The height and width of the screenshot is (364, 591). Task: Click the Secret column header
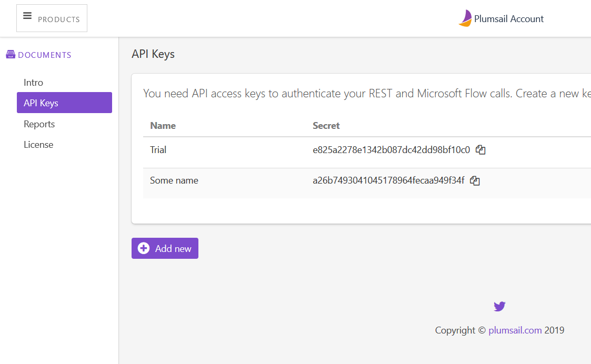(x=326, y=126)
